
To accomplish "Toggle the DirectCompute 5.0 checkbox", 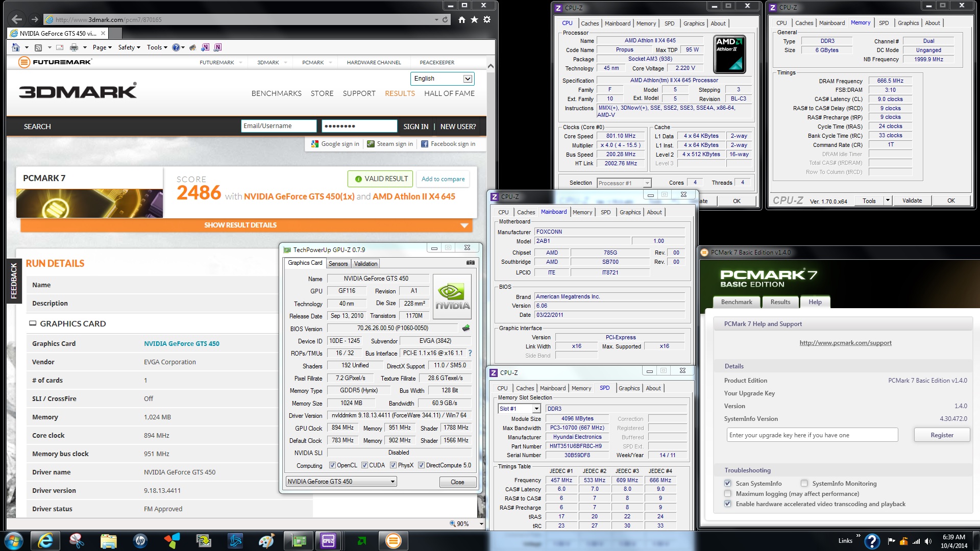I will click(x=421, y=465).
